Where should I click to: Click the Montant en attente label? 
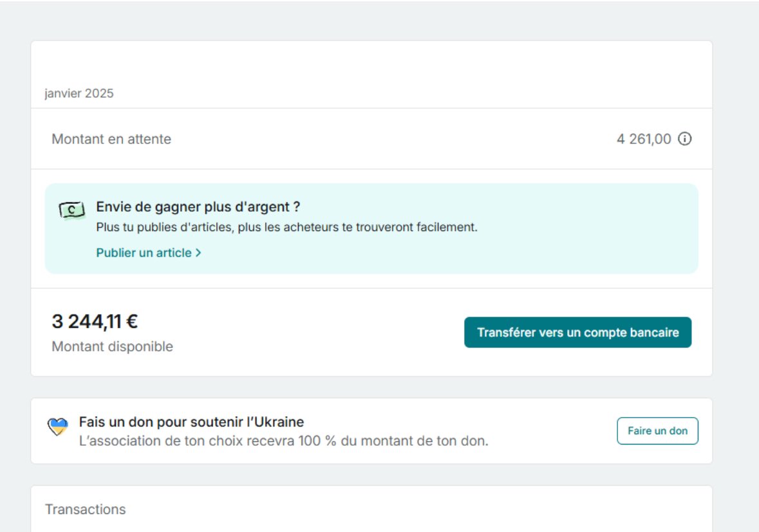tap(111, 140)
